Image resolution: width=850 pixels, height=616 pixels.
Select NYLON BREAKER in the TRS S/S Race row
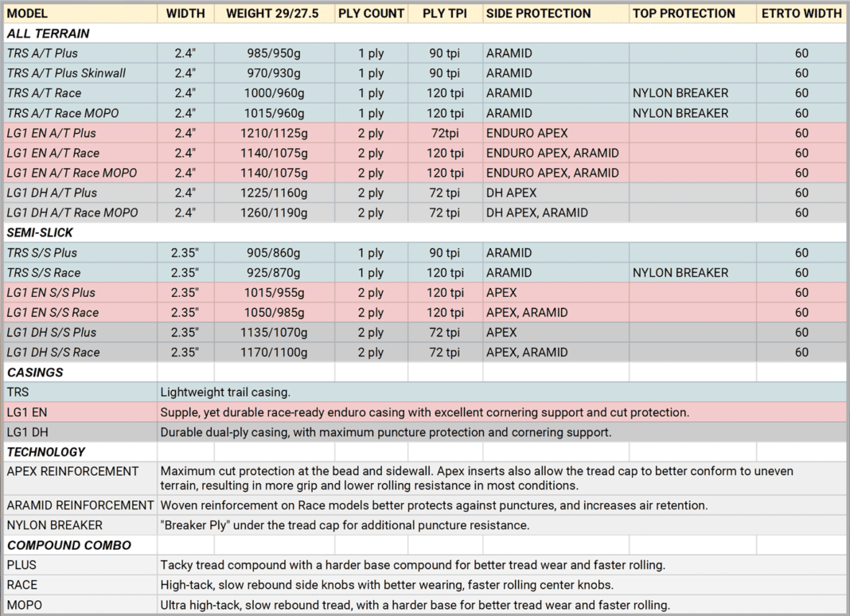click(x=680, y=272)
